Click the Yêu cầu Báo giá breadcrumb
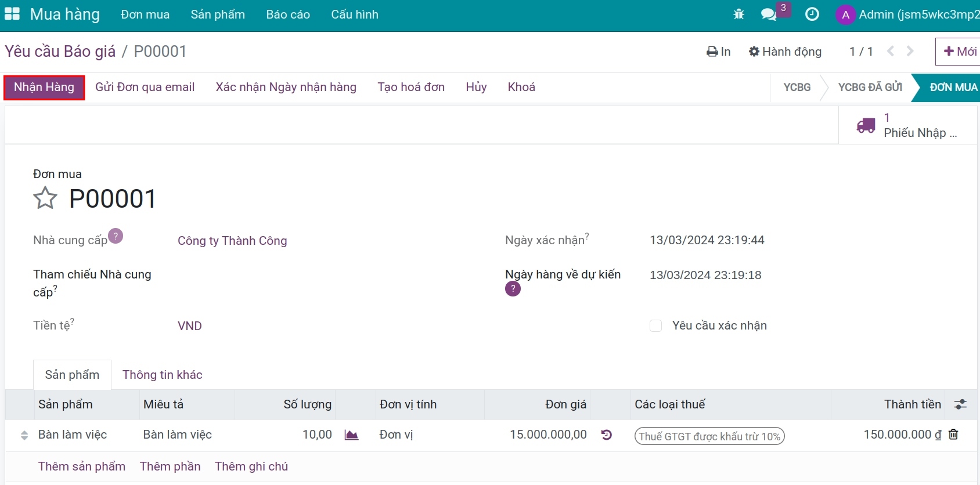 click(60, 52)
